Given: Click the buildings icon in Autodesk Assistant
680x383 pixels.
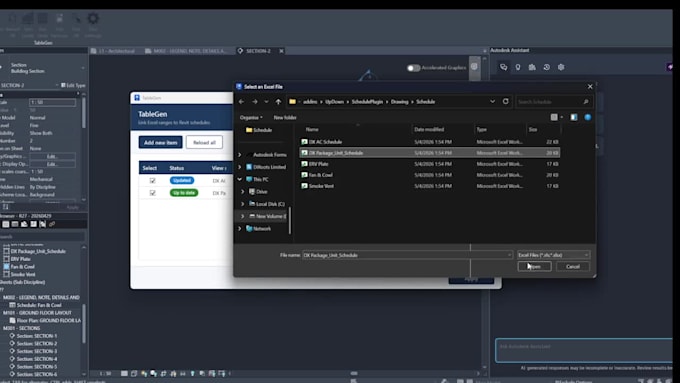Looking at the screenshot, I should (532, 67).
